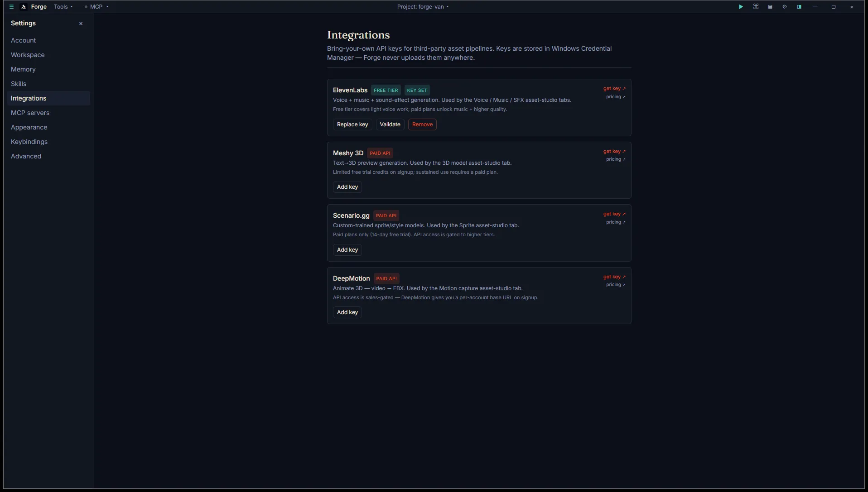Validate the ElevenLabs key

390,124
